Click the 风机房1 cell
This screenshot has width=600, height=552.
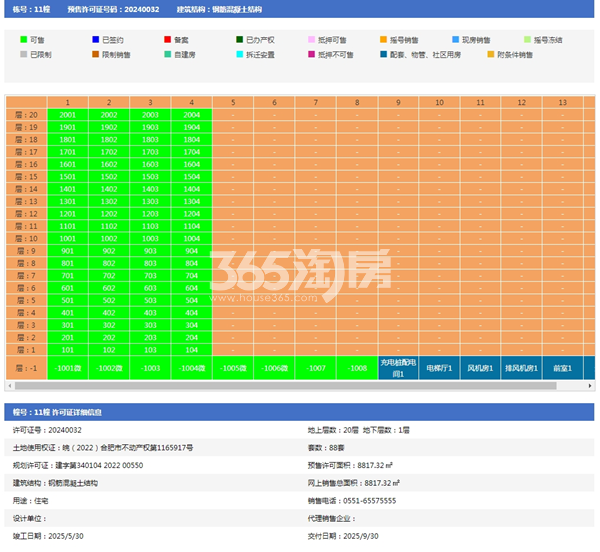480,368
